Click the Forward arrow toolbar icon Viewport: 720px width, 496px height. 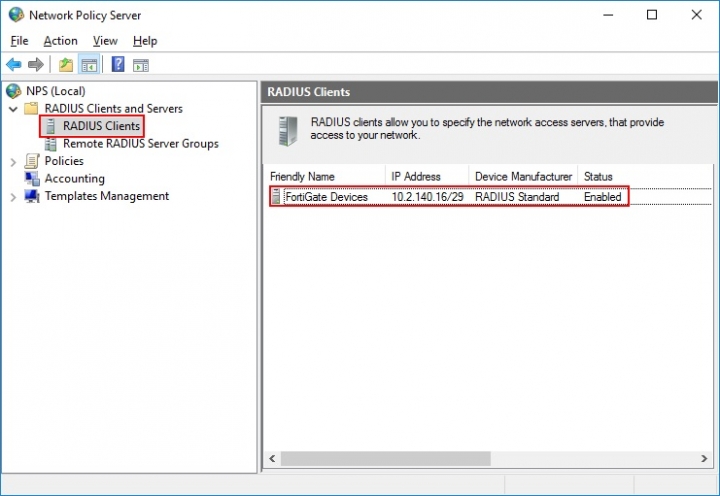click(x=36, y=65)
